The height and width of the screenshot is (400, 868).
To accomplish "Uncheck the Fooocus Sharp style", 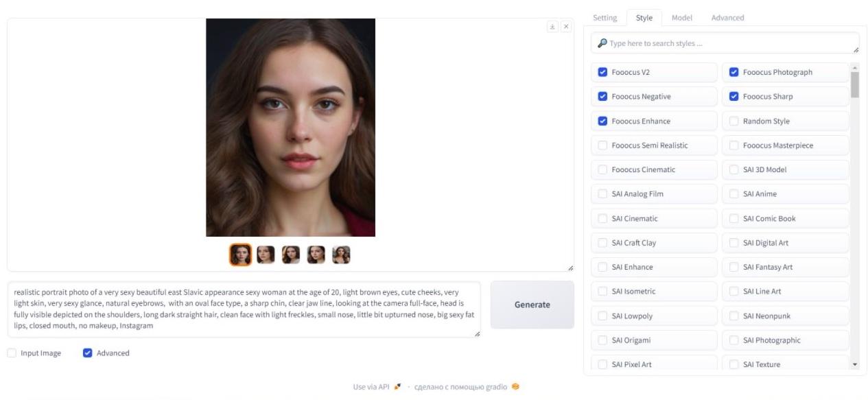I will pyautogui.click(x=734, y=97).
